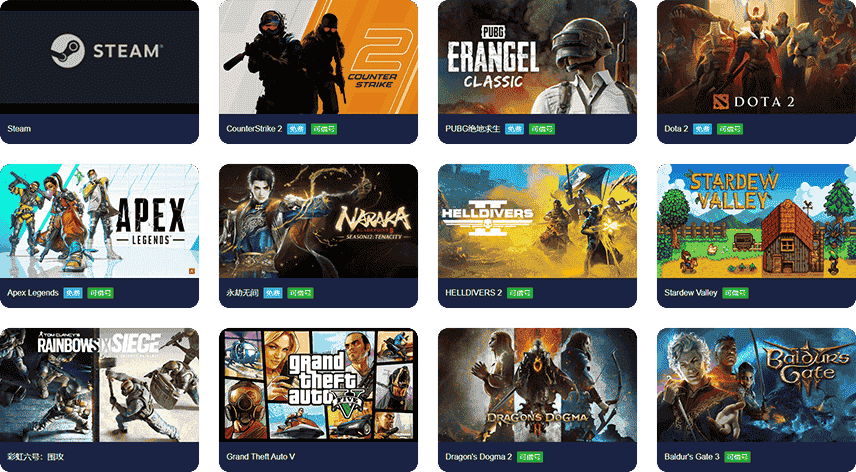Click the green badge beside HELLDIVERS 2

(x=520, y=293)
